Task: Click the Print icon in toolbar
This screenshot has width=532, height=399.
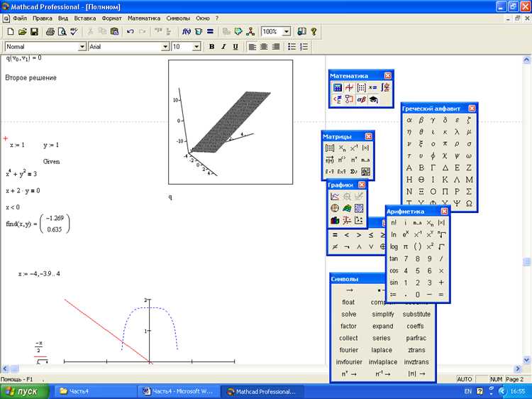Action: click(x=50, y=31)
